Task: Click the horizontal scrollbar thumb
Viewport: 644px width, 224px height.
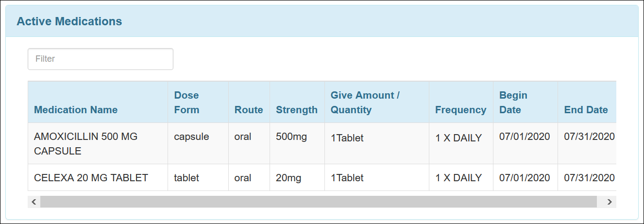Action: [318, 202]
